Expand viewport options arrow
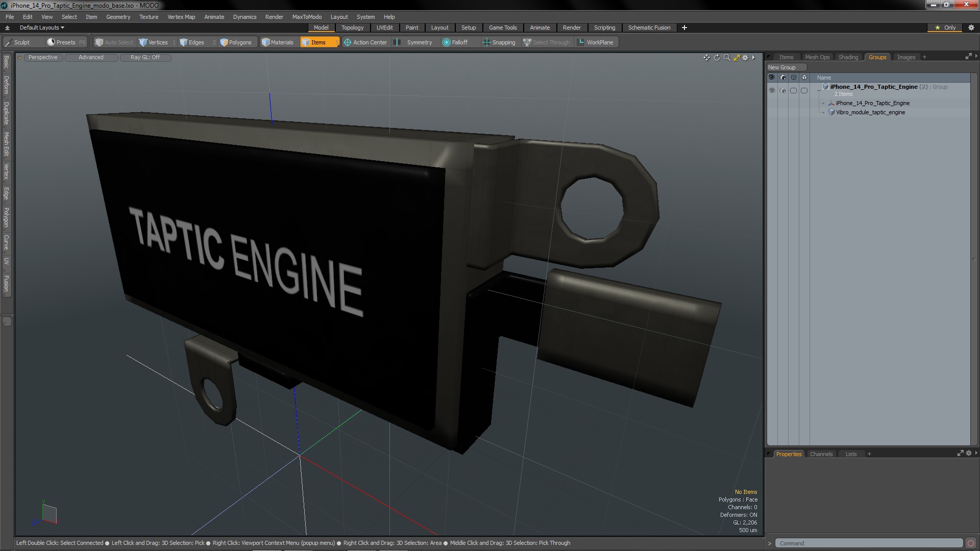 pos(753,58)
